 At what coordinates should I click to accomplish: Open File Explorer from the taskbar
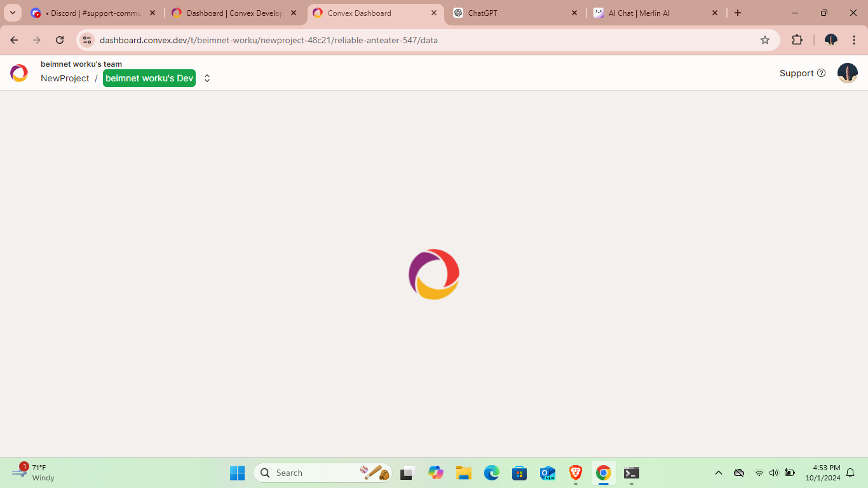(x=463, y=473)
